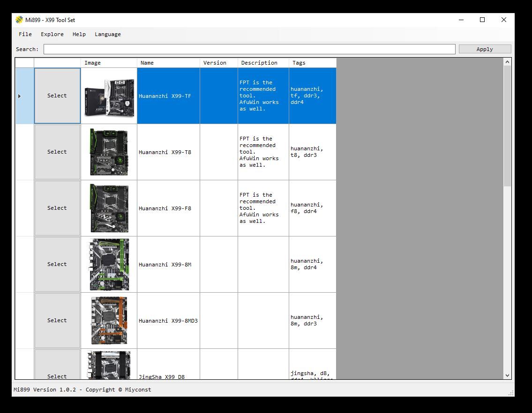This screenshot has height=413, width=532.
Task: Click the current row indicator arrow
Action: click(19, 96)
